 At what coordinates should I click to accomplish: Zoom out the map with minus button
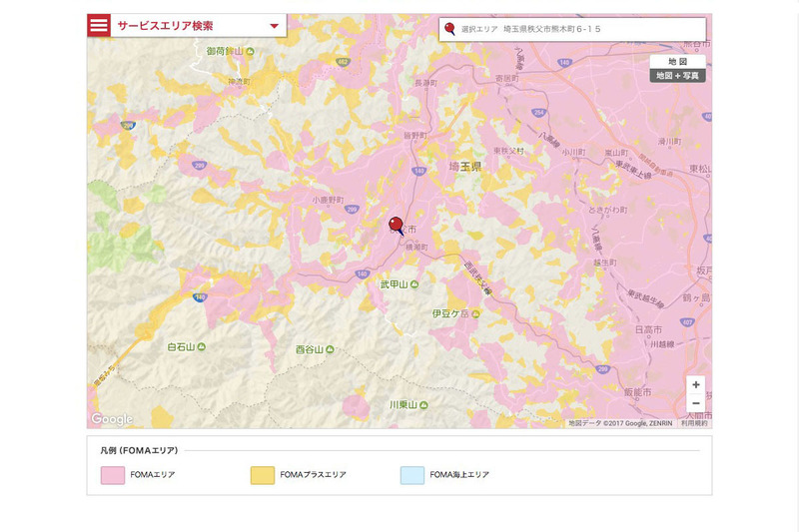pos(695,403)
